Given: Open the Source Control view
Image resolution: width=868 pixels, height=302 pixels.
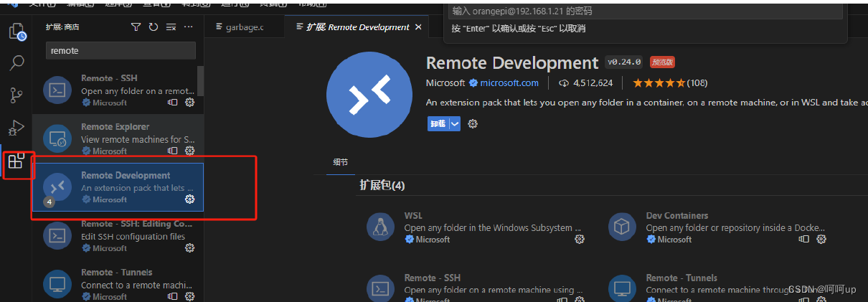Looking at the screenshot, I should pos(16,95).
